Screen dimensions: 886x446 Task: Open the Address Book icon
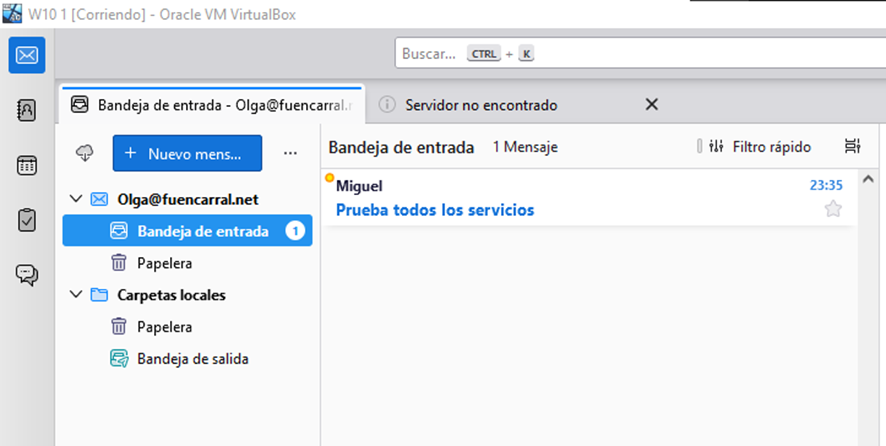[x=27, y=111]
